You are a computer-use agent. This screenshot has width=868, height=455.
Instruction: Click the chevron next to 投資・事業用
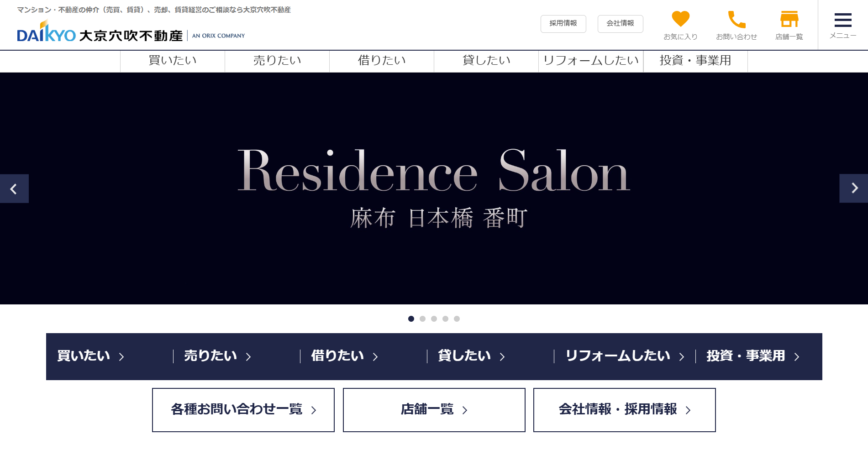pyautogui.click(x=797, y=356)
